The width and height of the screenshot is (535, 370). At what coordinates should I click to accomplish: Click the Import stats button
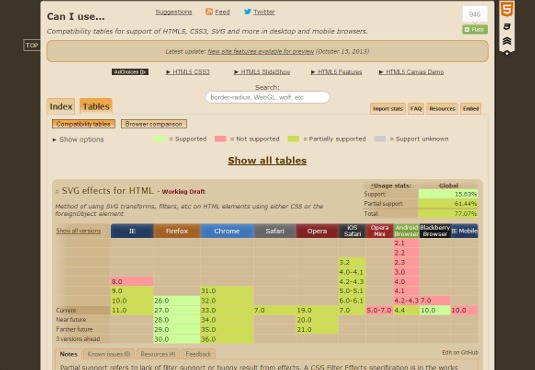pyautogui.click(x=388, y=109)
